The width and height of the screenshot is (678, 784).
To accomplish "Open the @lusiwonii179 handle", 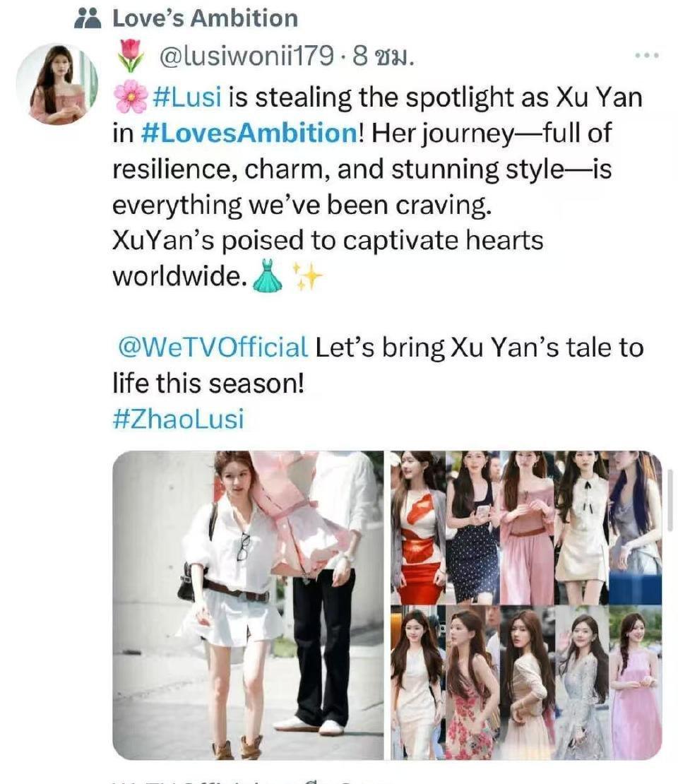I will [246, 56].
